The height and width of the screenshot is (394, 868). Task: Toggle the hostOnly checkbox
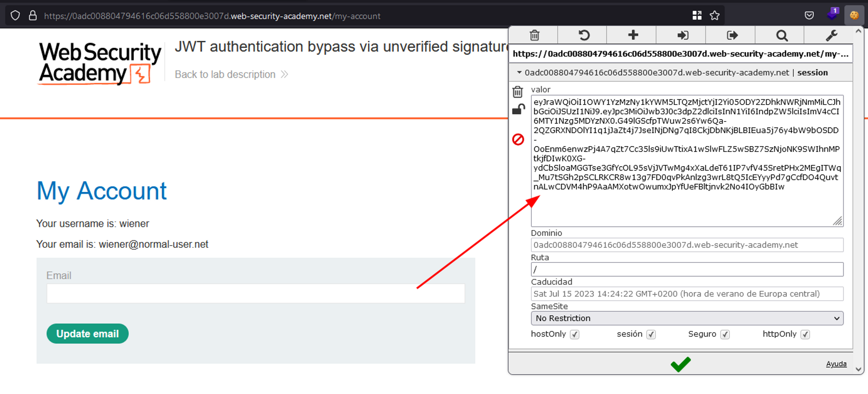575,334
